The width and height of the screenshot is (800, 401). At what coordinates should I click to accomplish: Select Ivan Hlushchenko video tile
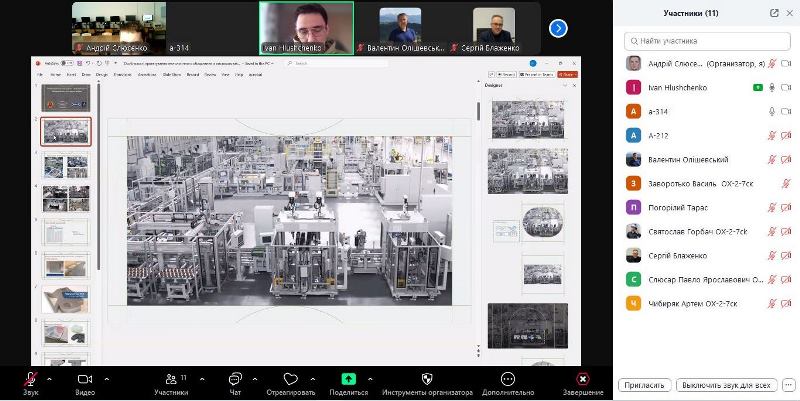307,28
